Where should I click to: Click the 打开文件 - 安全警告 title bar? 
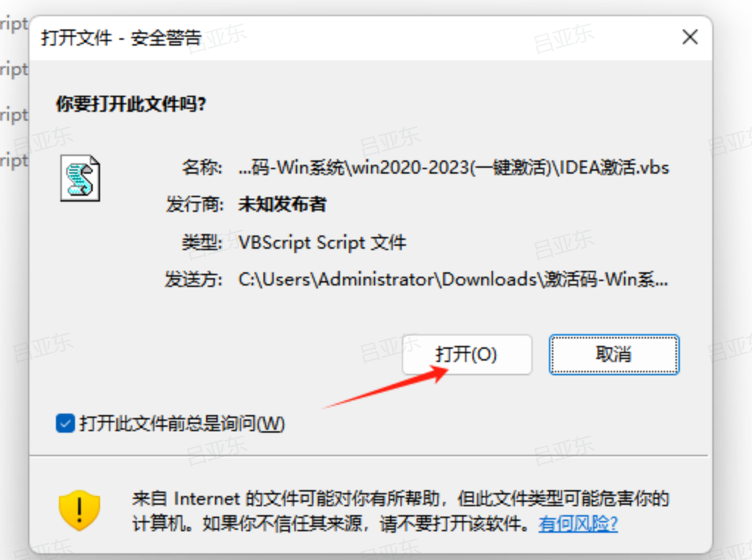[x=355, y=38]
